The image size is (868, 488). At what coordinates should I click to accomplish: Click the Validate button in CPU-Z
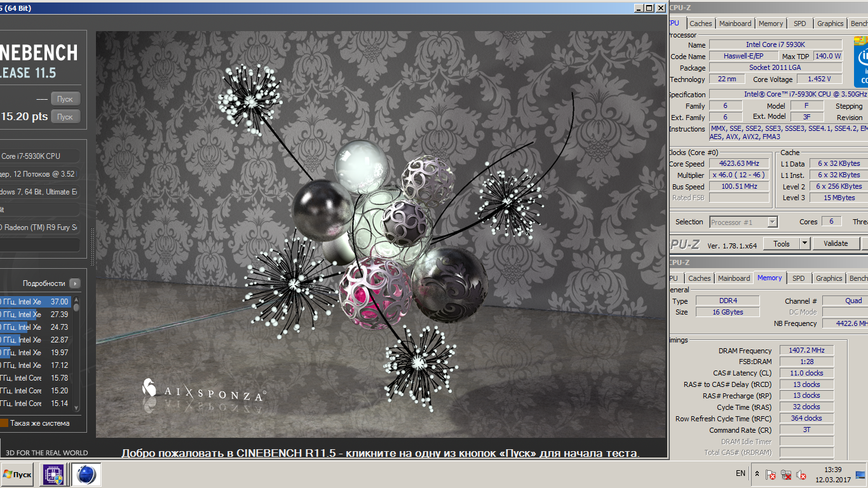point(836,243)
